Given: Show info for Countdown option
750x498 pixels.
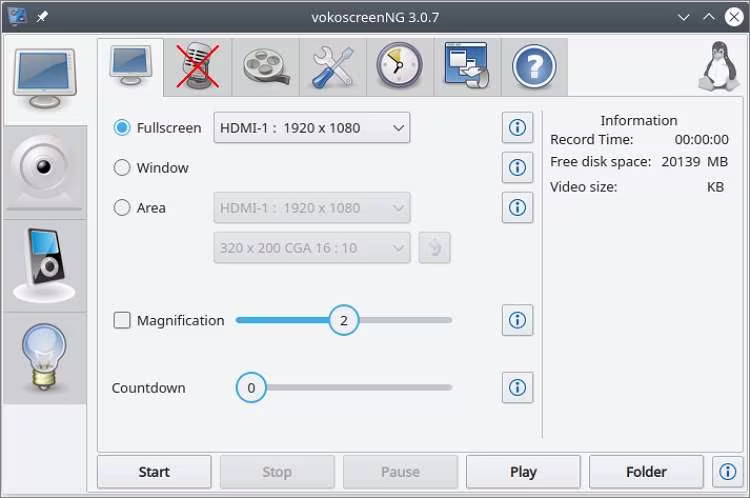Looking at the screenshot, I should [x=518, y=387].
